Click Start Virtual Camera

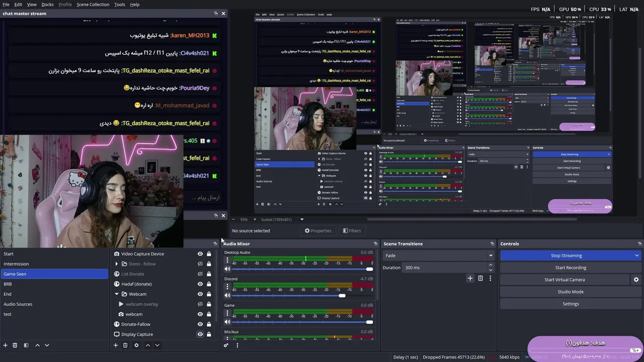(565, 280)
